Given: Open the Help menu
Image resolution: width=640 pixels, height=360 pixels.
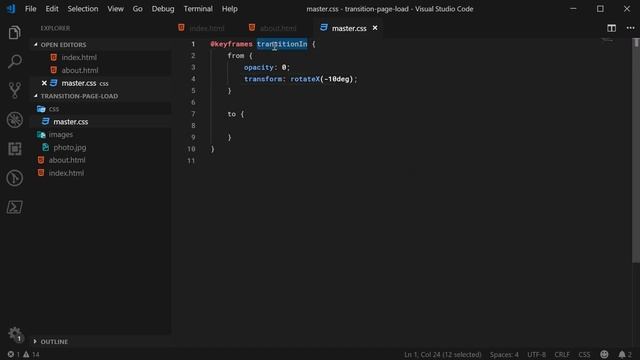Looking at the screenshot, I should pyautogui.click(x=230, y=9).
